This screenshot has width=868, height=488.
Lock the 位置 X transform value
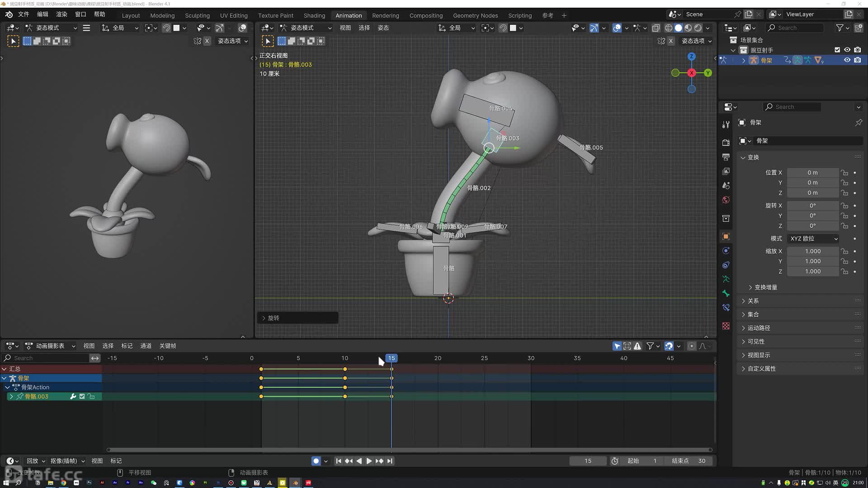[844, 173]
